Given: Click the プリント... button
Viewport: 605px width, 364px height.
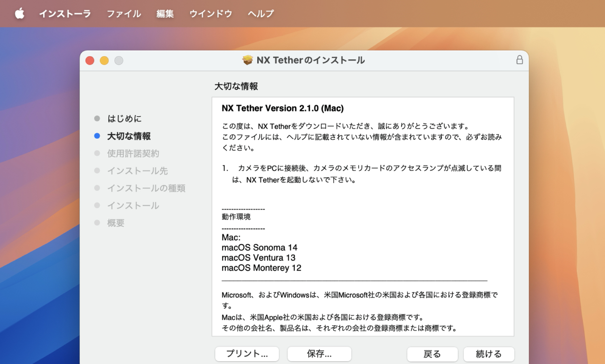Looking at the screenshot, I should [x=247, y=354].
